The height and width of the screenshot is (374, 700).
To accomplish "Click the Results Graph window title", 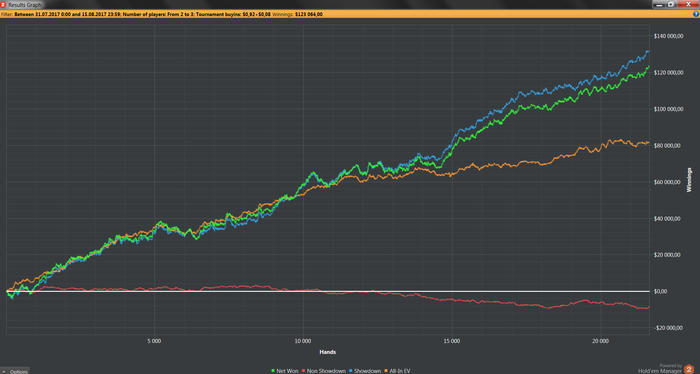I will click(x=25, y=5).
